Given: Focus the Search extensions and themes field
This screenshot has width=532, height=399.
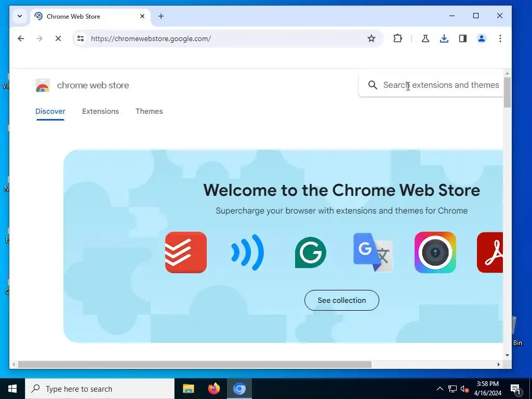Looking at the screenshot, I should pyautogui.click(x=431, y=85).
